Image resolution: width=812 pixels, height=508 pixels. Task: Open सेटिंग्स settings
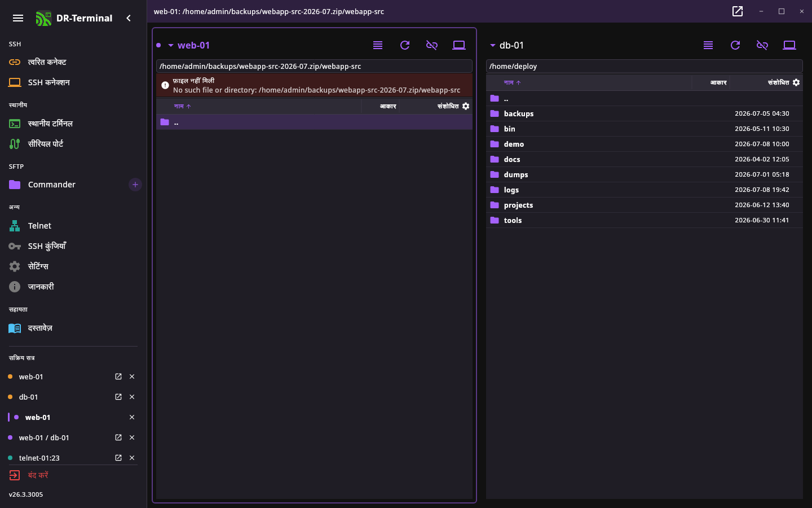click(73, 266)
